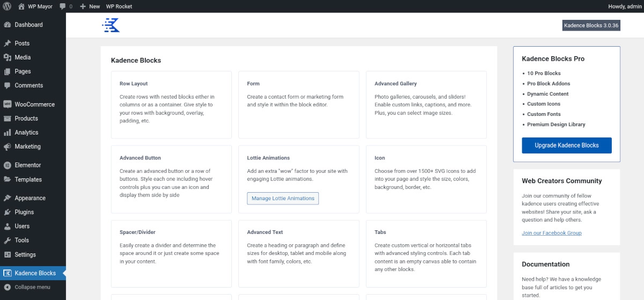
Task: Click the Premium Design Library list item
Action: [x=556, y=125]
